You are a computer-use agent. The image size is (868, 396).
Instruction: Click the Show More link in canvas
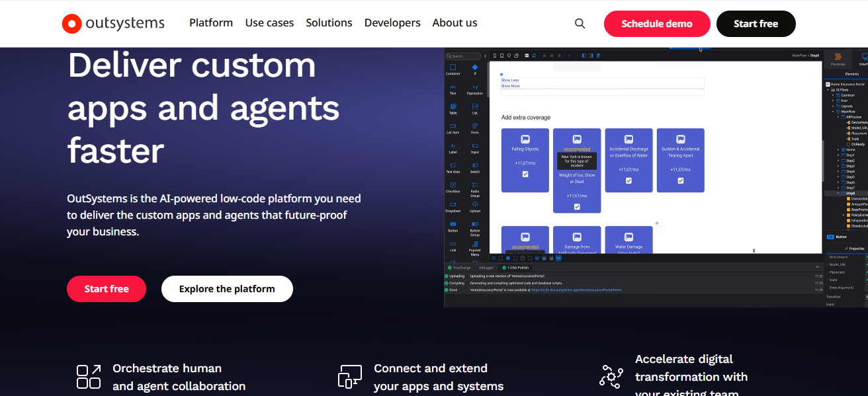click(510, 86)
